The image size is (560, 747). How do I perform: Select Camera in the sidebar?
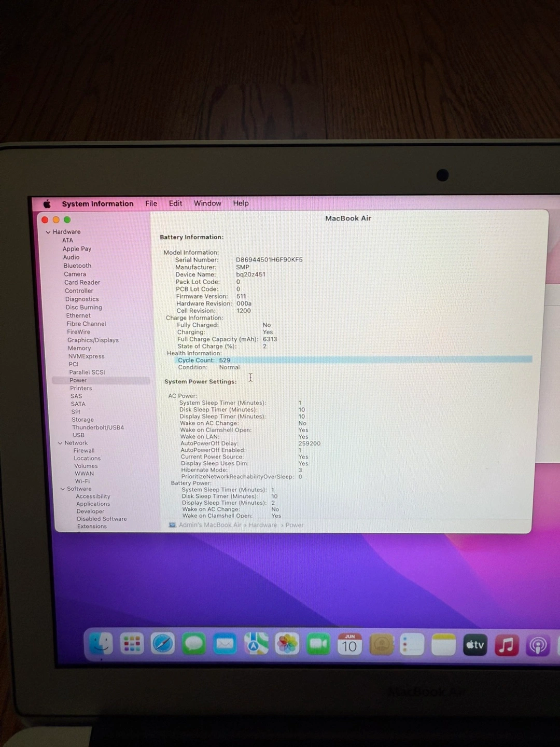(75, 274)
